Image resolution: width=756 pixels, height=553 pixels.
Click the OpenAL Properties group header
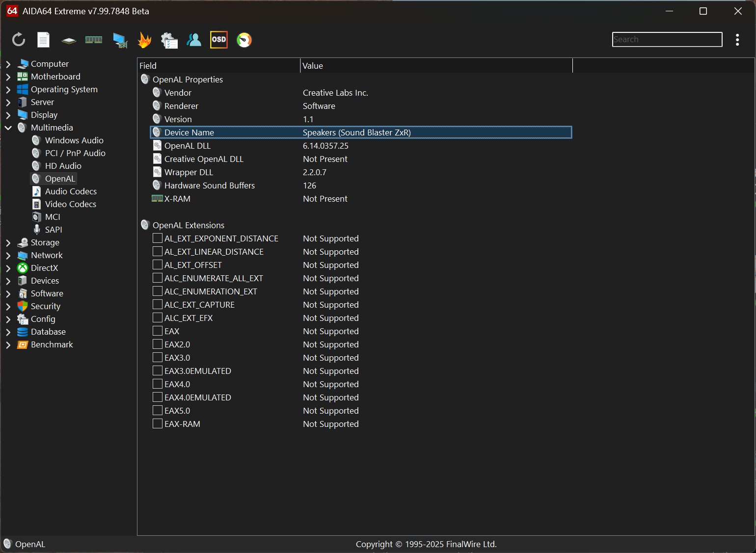188,79
